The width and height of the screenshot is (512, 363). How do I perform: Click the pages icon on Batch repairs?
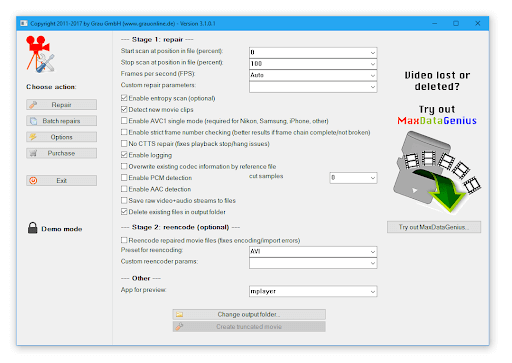point(33,121)
